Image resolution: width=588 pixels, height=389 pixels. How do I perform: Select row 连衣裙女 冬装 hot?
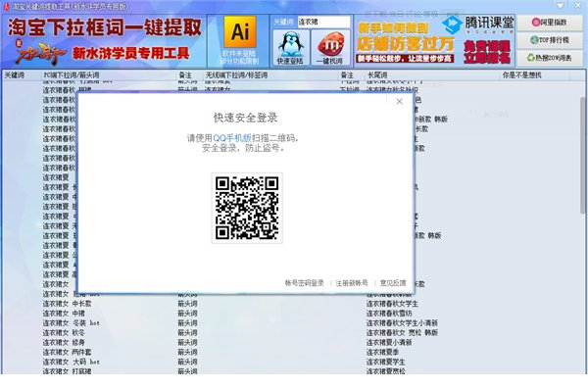pyautogui.click(x=71, y=323)
